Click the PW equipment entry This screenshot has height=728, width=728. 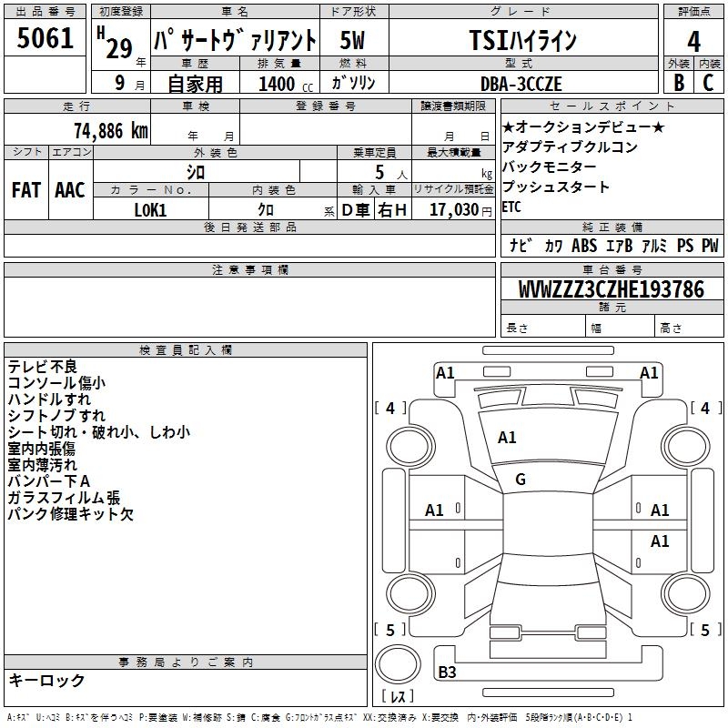(x=710, y=246)
